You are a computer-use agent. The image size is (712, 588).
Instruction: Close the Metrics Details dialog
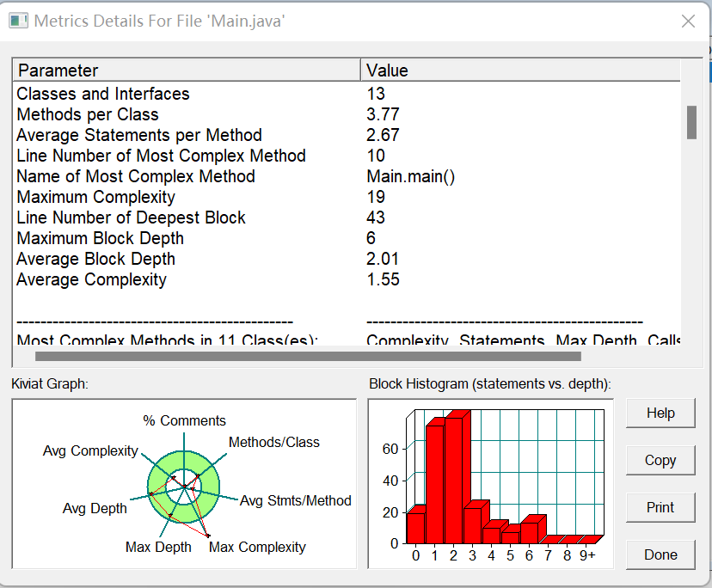[x=688, y=21]
